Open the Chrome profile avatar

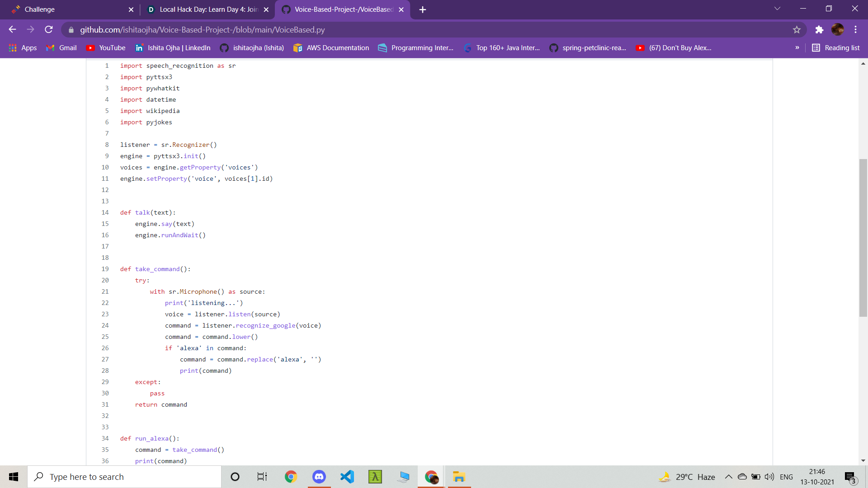[x=837, y=30]
